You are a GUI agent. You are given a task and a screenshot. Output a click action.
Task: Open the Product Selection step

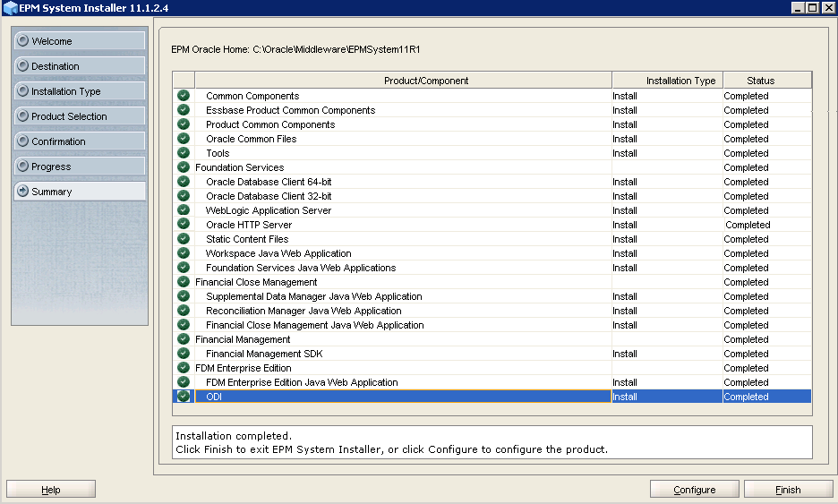[x=80, y=116]
